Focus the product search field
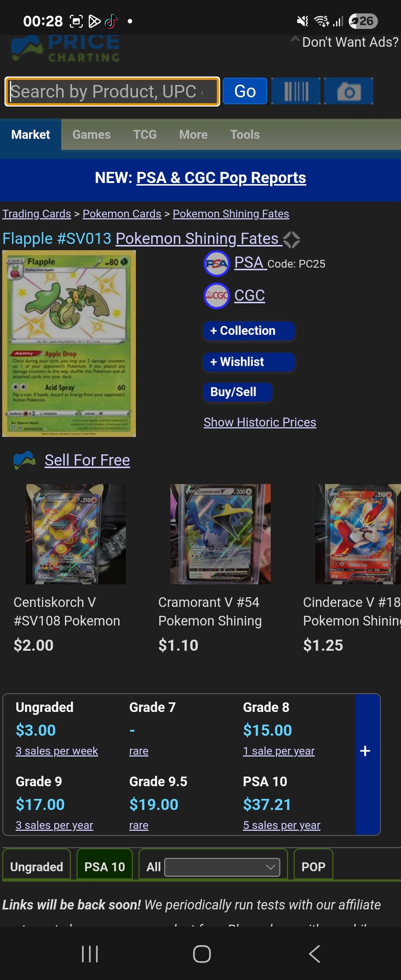This screenshot has width=401, height=980. point(112,91)
